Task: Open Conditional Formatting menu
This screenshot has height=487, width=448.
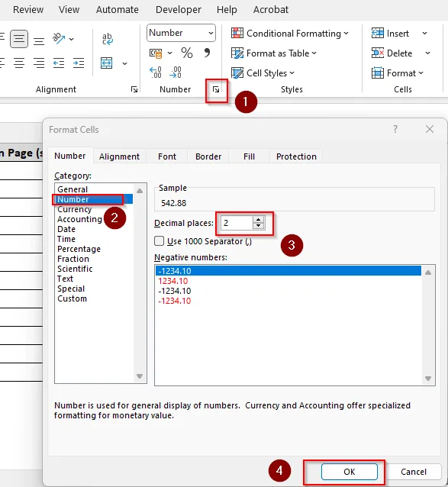Action: coord(290,34)
